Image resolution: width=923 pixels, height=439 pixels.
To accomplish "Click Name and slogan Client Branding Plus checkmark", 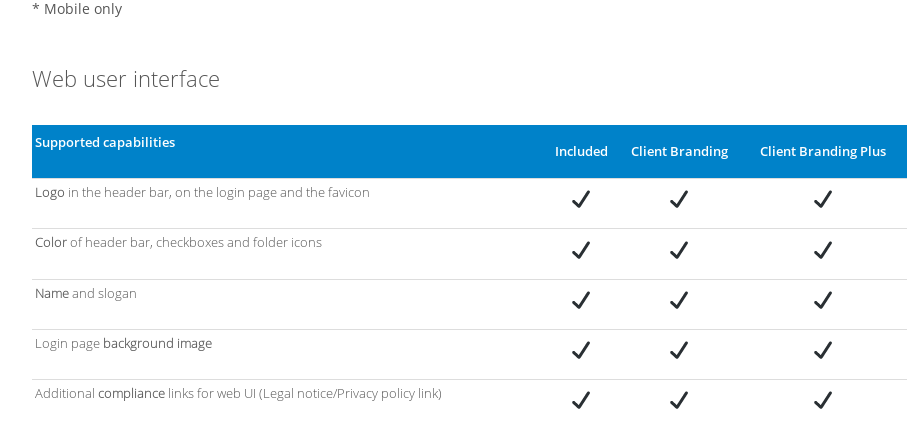I will click(823, 300).
